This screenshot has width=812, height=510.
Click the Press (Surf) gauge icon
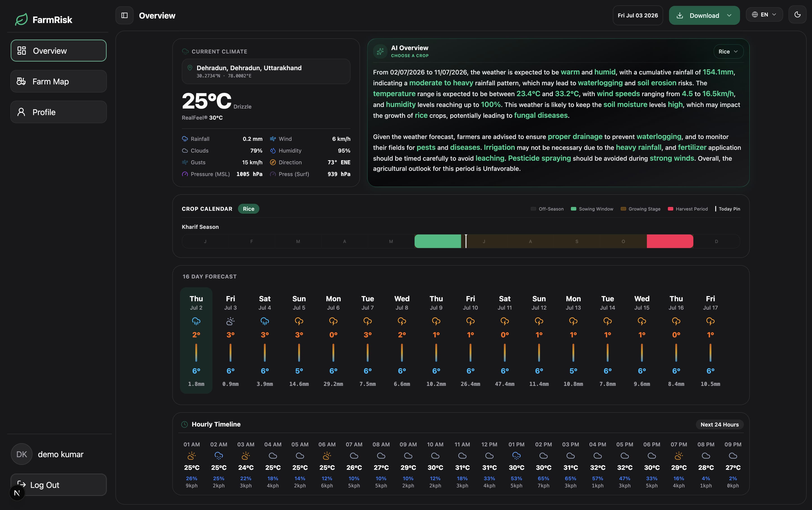pos(273,174)
